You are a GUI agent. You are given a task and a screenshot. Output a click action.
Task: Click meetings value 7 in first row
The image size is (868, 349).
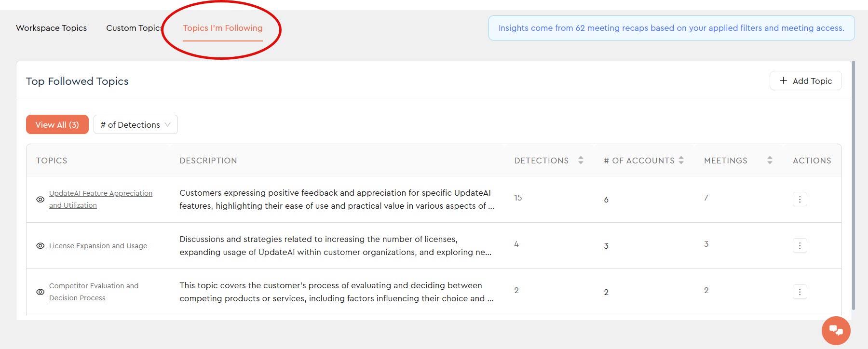point(706,198)
